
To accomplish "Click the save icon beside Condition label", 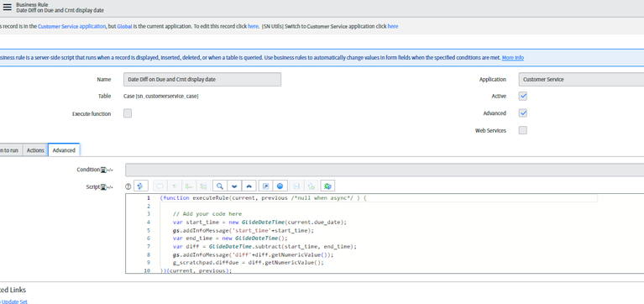I will click(x=103, y=170).
